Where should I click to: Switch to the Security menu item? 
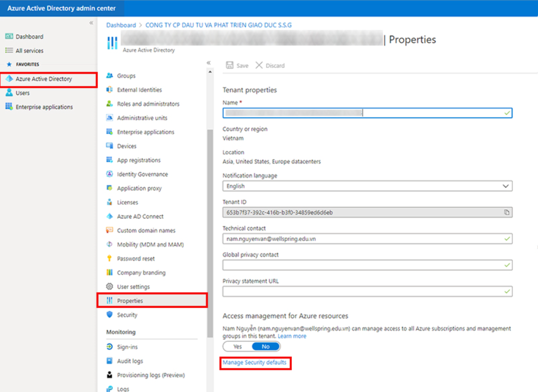pyautogui.click(x=126, y=315)
